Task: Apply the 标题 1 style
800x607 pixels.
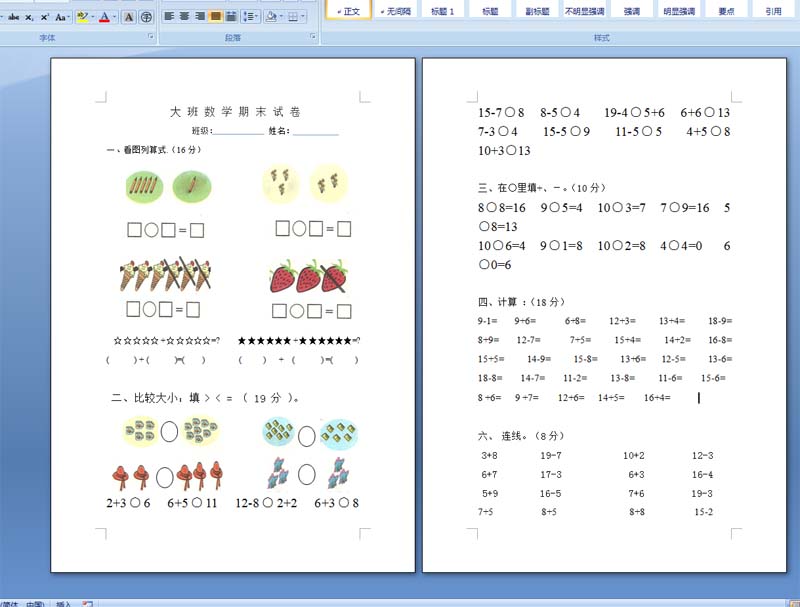Action: 443,10
